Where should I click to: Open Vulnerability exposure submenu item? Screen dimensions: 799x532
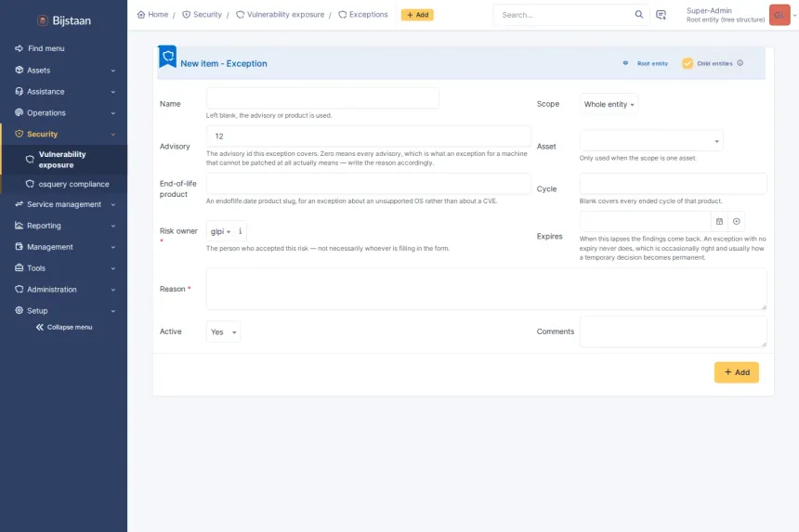(64, 160)
